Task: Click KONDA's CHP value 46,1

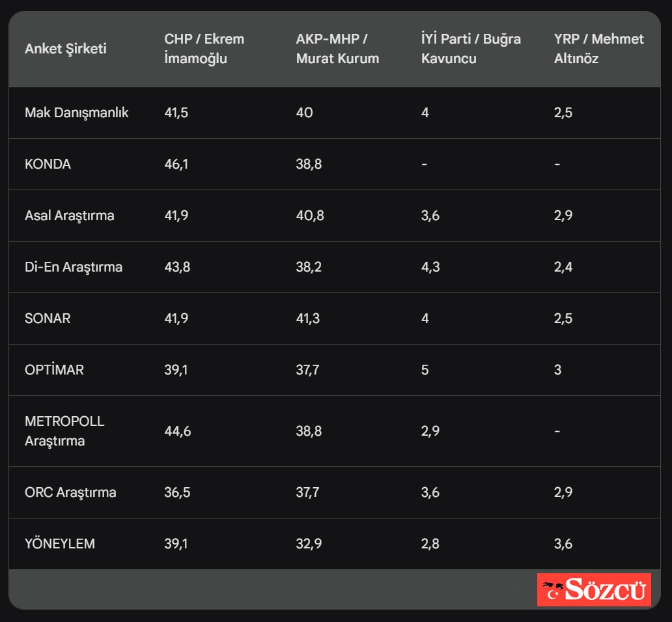Action: [176, 164]
